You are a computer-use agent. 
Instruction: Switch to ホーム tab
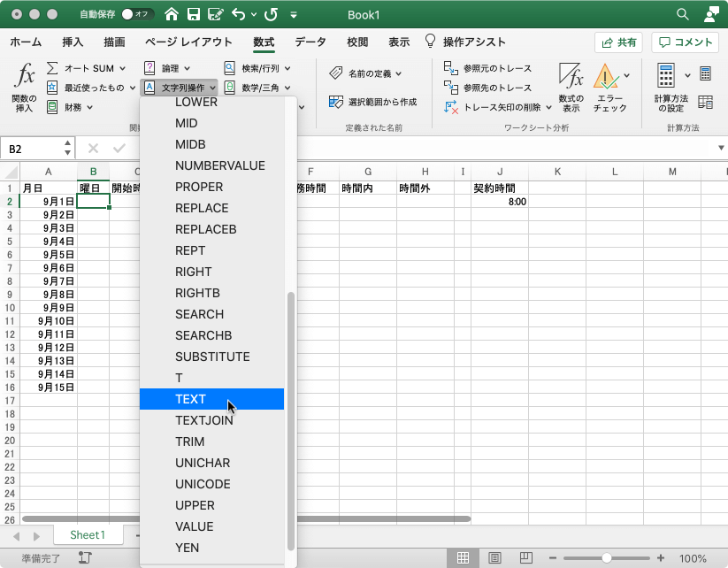pyautogui.click(x=26, y=42)
